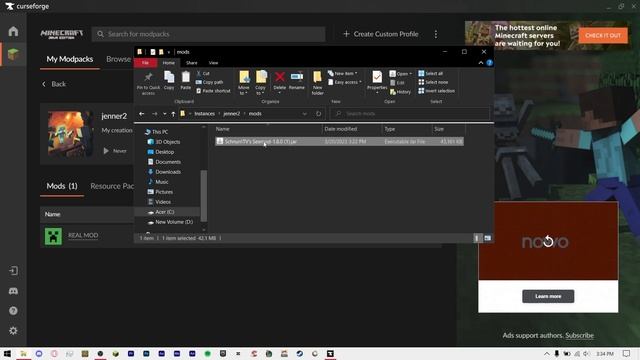The height and width of the screenshot is (360, 640).
Task: Open Properties in the Explorer ribbon
Action: click(377, 81)
